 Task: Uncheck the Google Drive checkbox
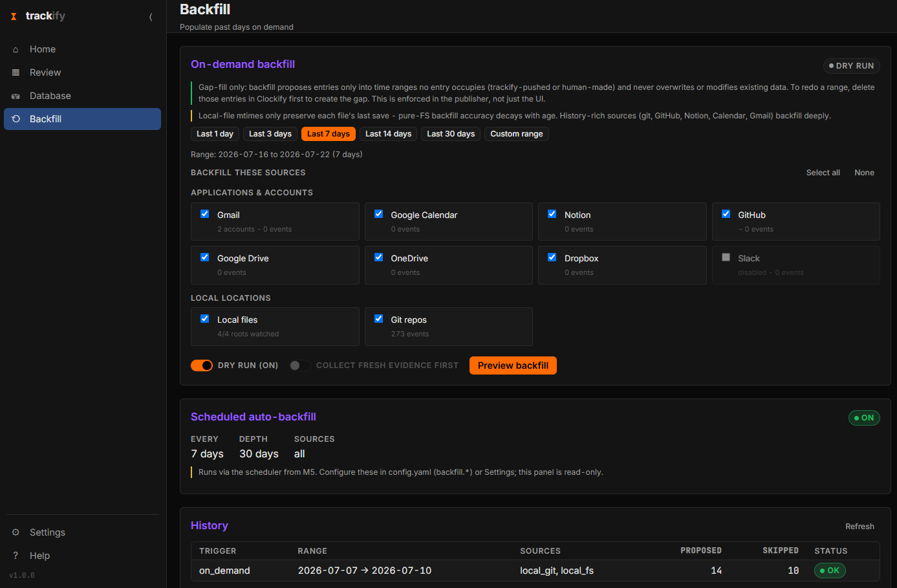pos(205,257)
